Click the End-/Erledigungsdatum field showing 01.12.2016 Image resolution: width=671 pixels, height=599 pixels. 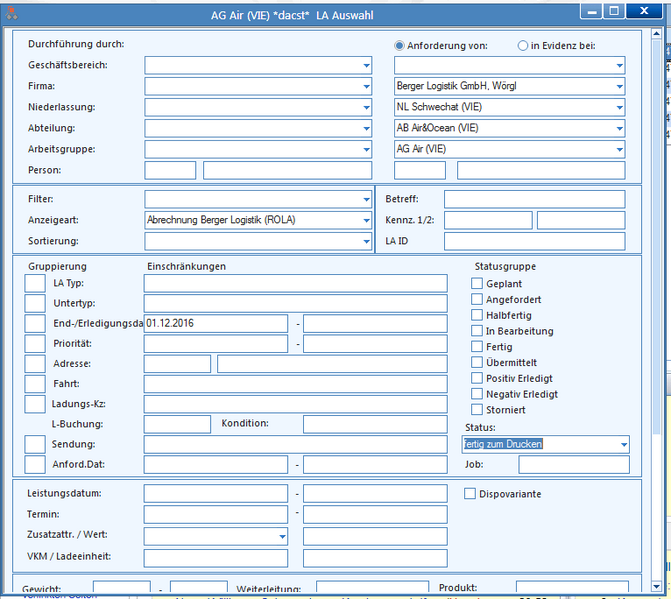tap(216, 323)
